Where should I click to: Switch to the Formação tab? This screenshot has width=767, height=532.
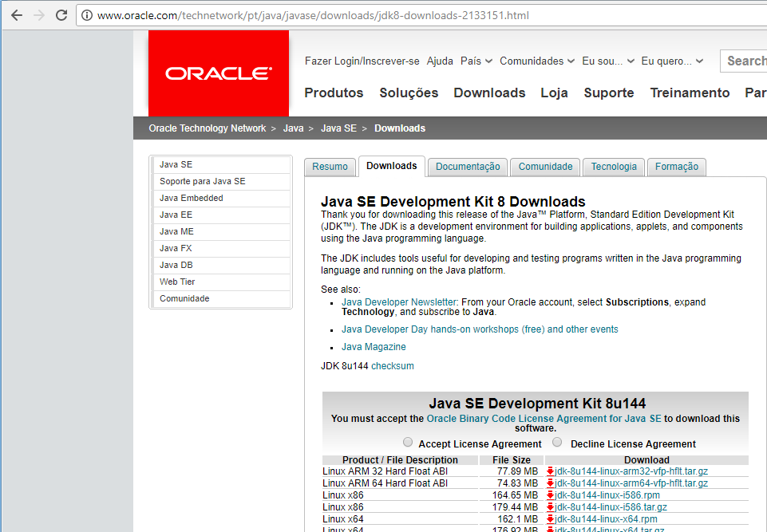click(677, 167)
